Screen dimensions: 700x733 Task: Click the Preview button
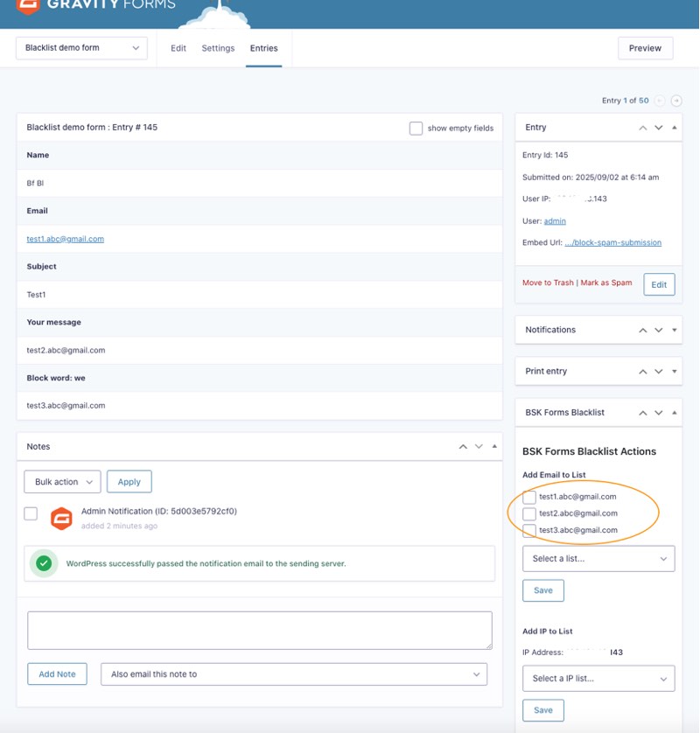pos(645,48)
